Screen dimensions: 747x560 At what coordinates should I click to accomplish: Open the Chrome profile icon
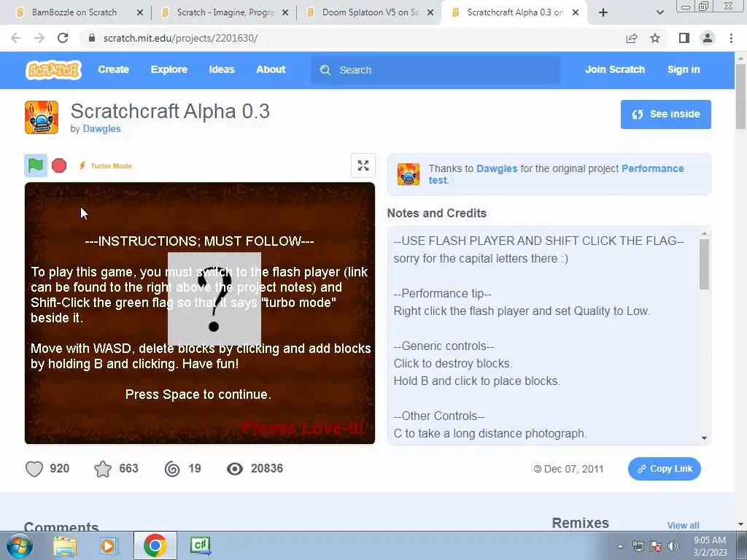coord(708,38)
